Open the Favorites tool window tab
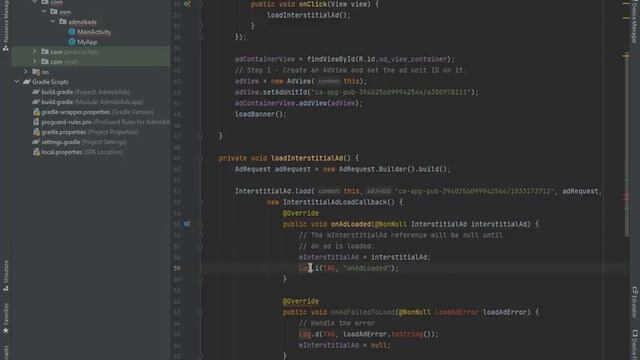Screen dimensions: 640x360 tap(6, 318)
